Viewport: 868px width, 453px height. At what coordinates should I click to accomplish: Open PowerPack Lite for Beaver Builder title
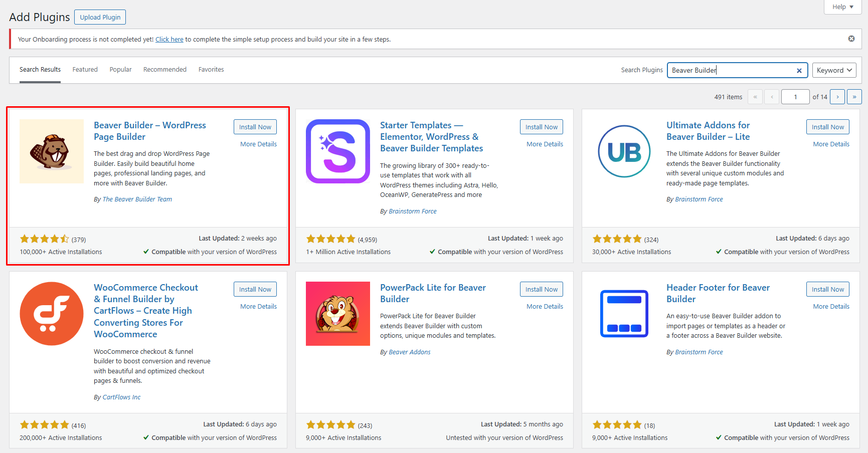(x=433, y=293)
